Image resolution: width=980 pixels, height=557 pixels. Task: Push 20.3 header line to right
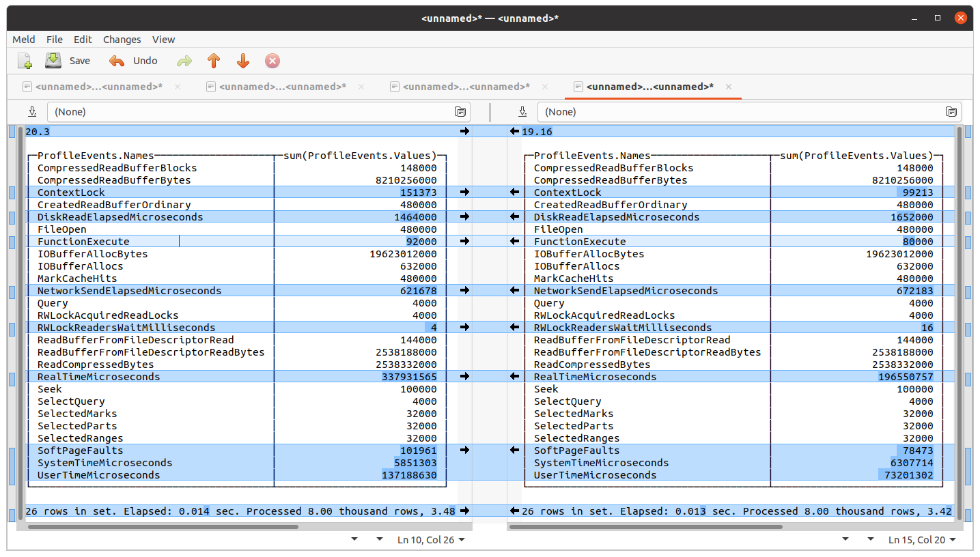465,131
